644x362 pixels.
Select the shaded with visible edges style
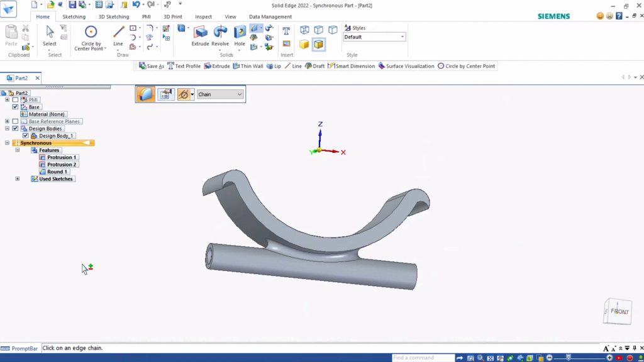[x=318, y=45]
